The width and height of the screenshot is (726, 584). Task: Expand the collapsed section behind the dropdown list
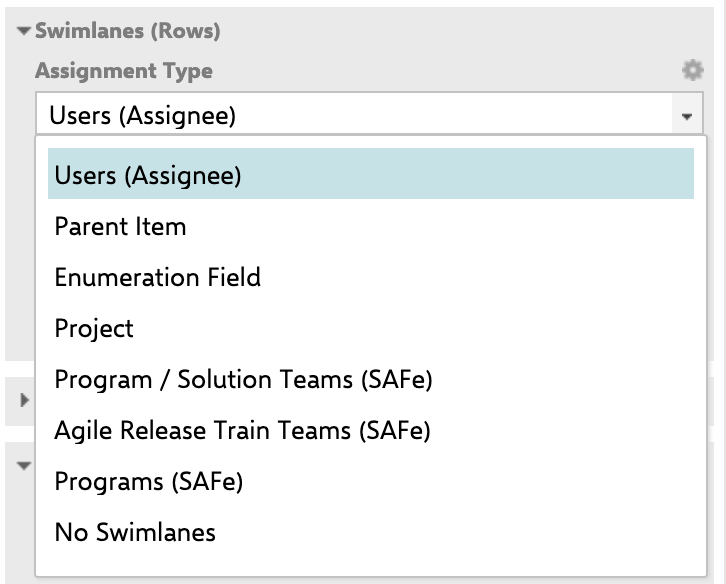pyautogui.click(x=24, y=400)
